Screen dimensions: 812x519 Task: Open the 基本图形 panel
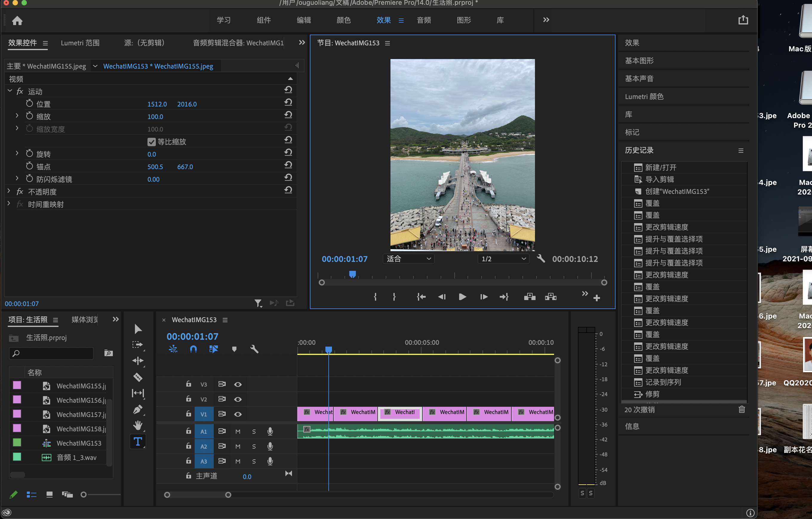pyautogui.click(x=639, y=61)
